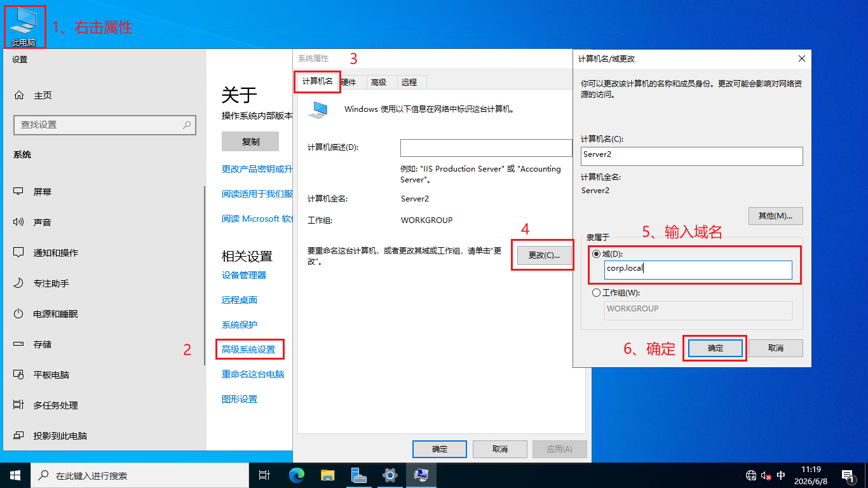Click the Home icon in Settings
868x488 pixels.
coord(19,95)
